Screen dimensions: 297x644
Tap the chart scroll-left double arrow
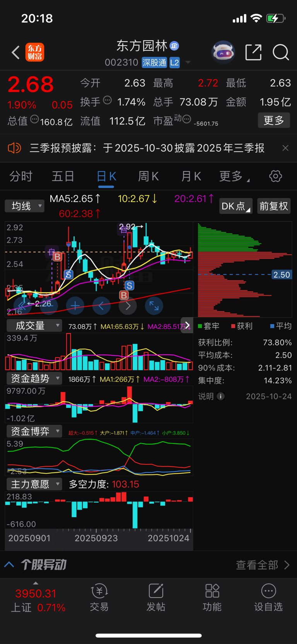(23, 306)
